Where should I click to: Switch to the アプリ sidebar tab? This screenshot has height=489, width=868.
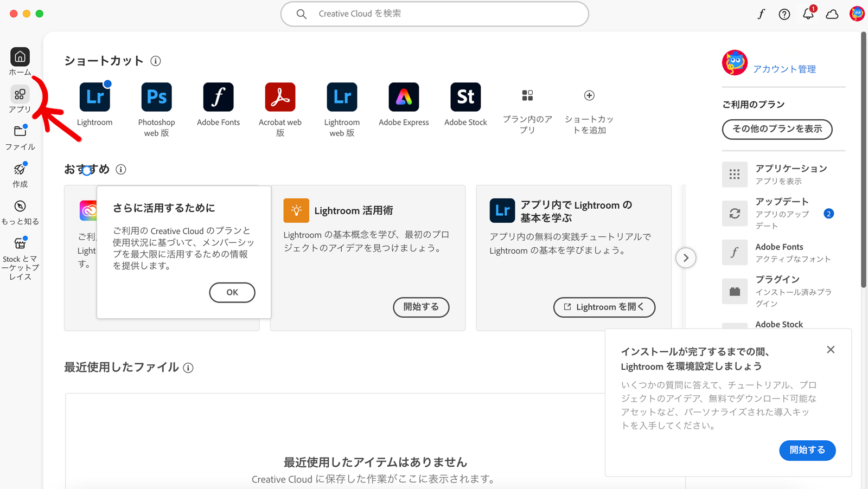coord(20,100)
